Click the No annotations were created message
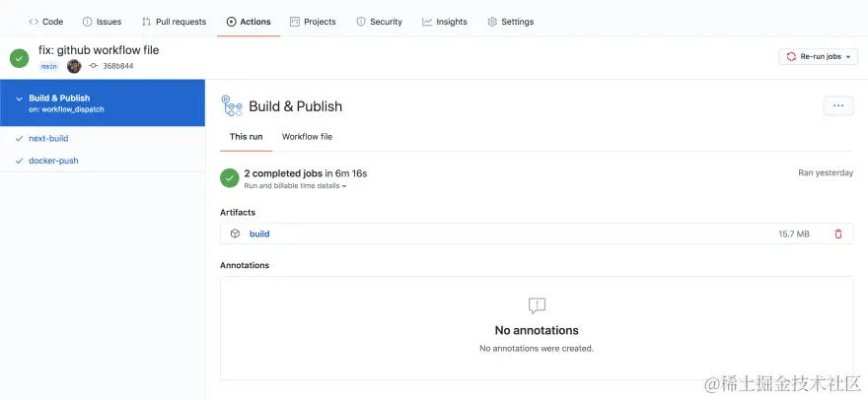Viewport: 868px width, 400px height. (x=537, y=349)
